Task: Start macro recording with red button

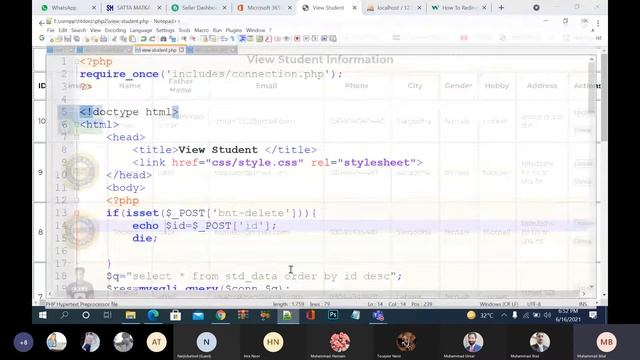Action: tap(297, 39)
